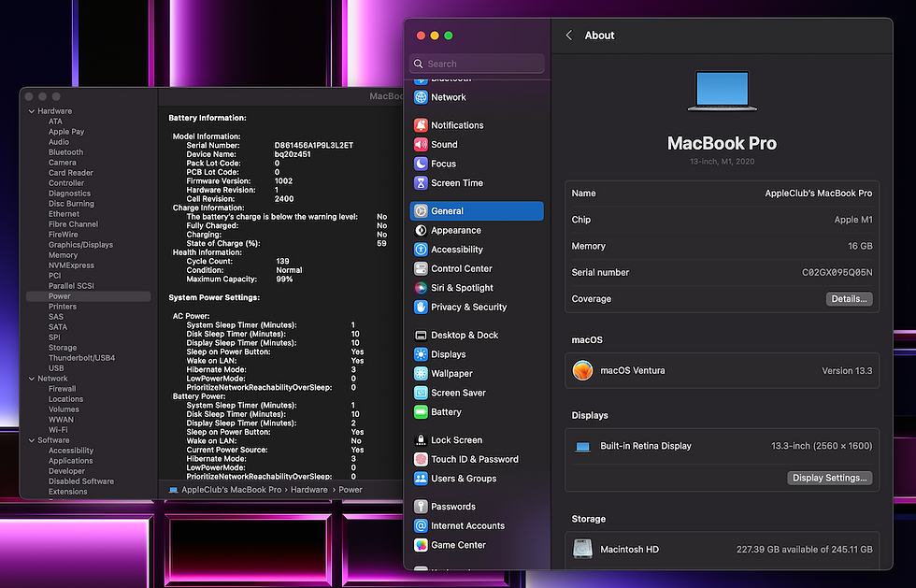Click Built-in Retina Display laptop icon

(582, 447)
